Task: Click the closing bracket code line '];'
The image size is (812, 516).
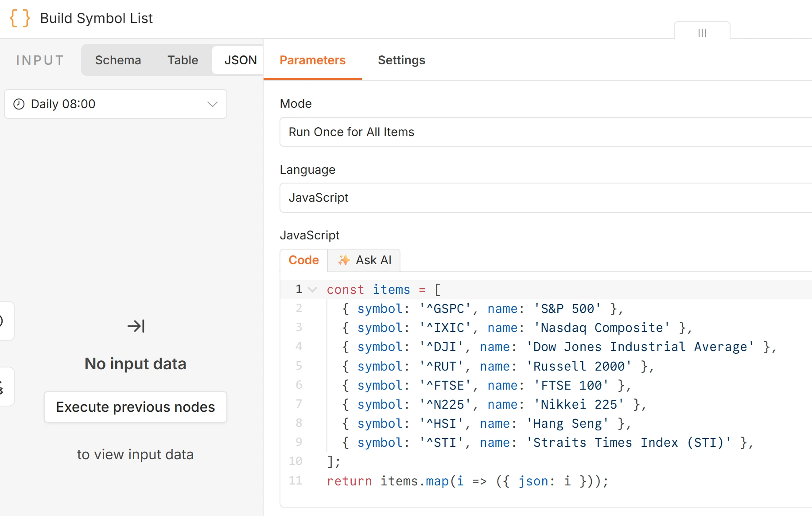Action: (334, 461)
